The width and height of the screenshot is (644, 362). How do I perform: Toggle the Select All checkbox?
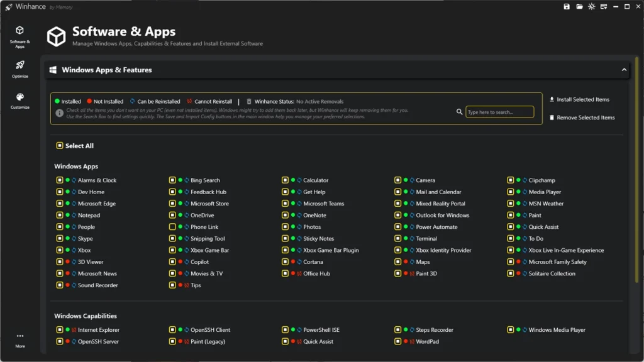60,146
